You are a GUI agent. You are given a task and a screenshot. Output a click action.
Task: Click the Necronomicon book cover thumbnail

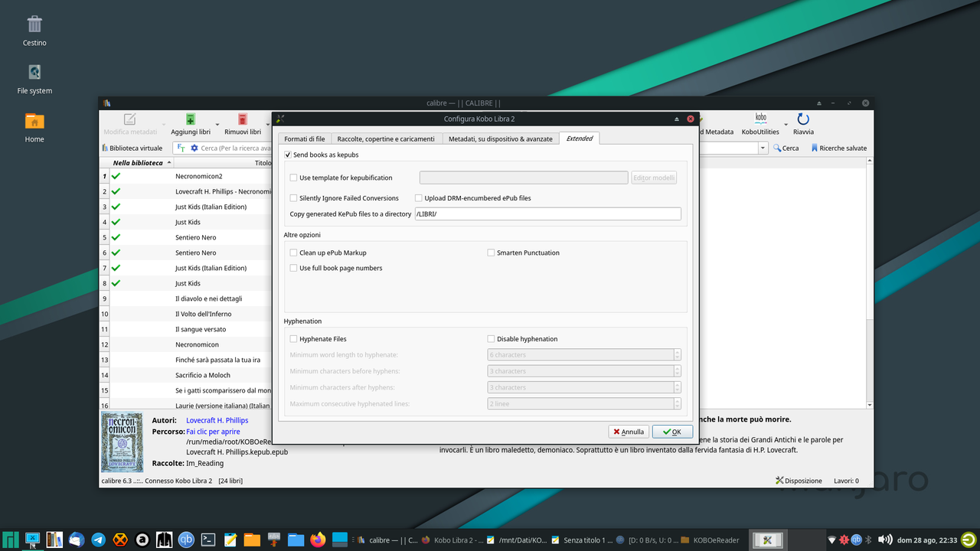[x=122, y=443]
